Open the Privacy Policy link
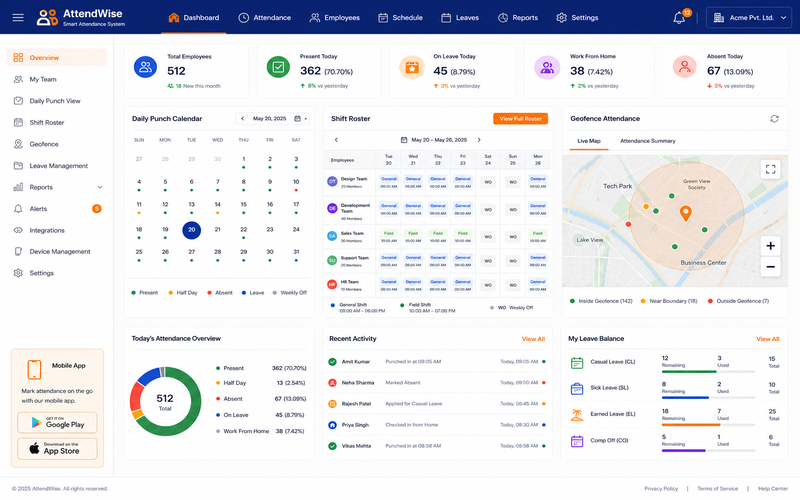 pos(661,489)
